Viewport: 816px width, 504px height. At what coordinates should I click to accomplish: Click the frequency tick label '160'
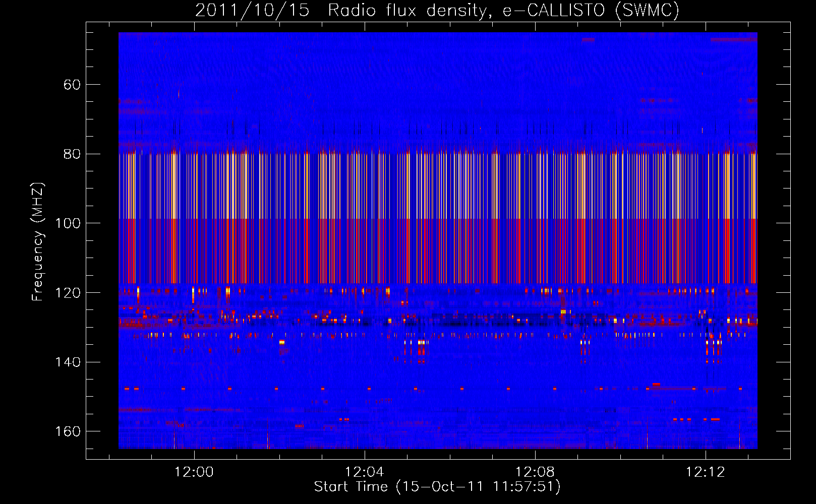click(68, 431)
